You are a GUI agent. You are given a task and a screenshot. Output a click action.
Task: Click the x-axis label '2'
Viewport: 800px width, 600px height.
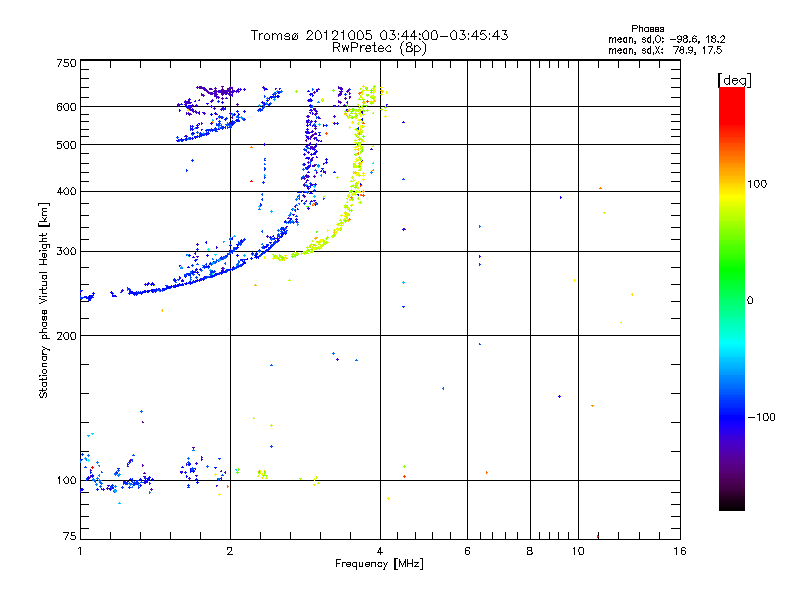(x=230, y=551)
